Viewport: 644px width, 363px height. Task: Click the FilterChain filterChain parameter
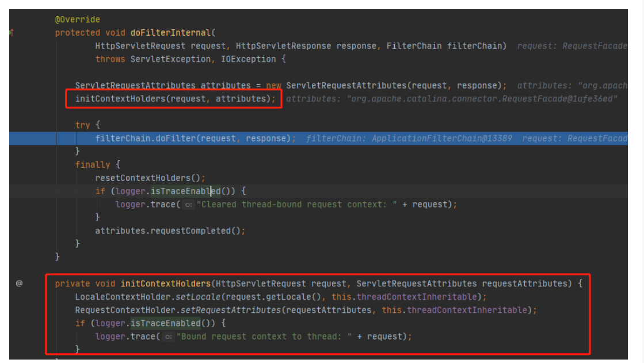[444, 46]
